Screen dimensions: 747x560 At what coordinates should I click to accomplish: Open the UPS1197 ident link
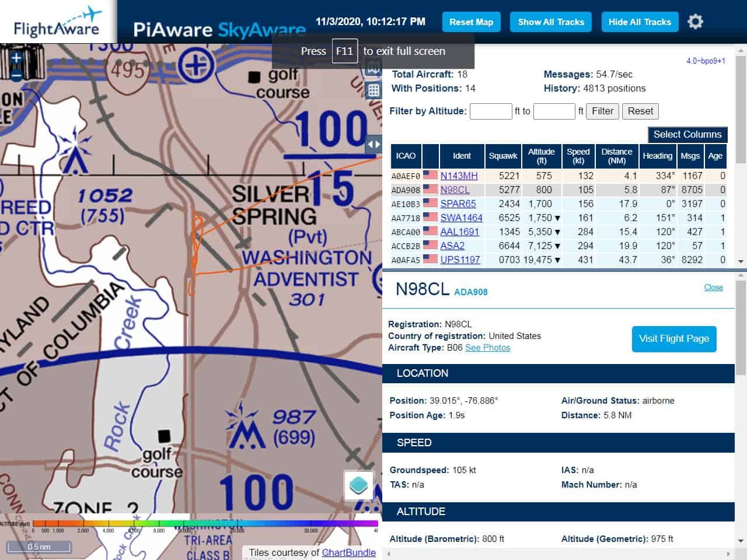[460, 260]
